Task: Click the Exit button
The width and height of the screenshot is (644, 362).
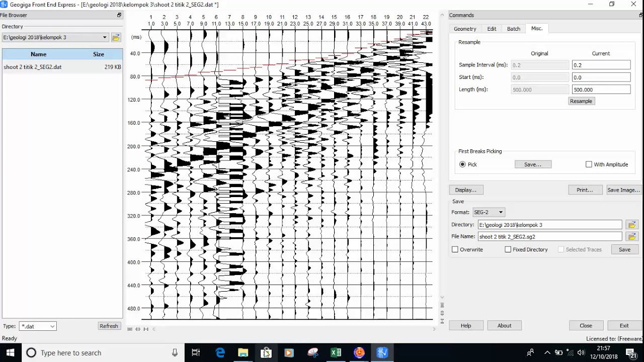Action: [x=624, y=325]
